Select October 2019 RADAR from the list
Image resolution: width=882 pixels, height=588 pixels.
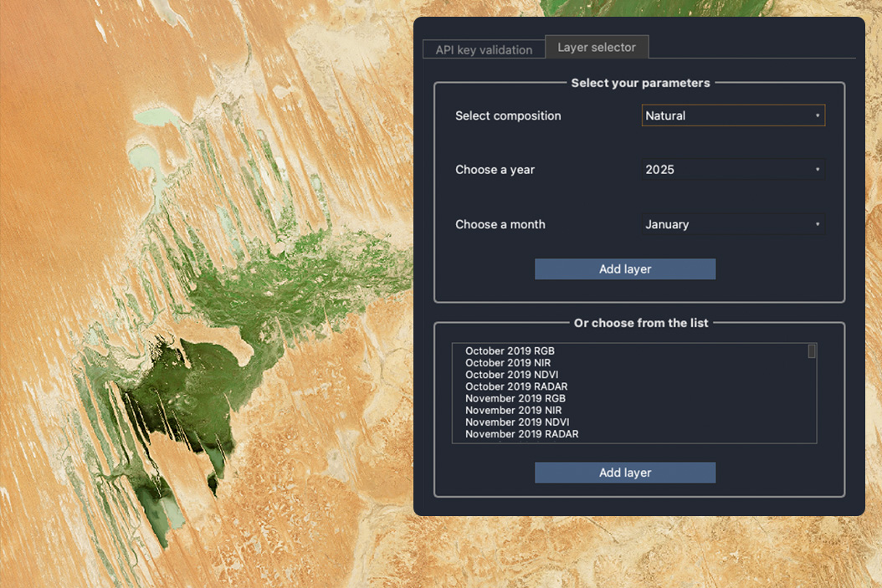[x=516, y=386]
